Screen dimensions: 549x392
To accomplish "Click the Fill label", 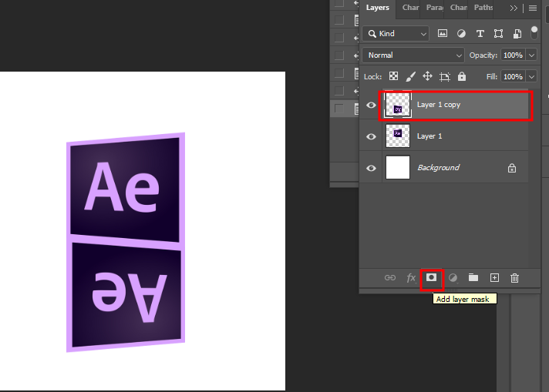I will 492,76.
